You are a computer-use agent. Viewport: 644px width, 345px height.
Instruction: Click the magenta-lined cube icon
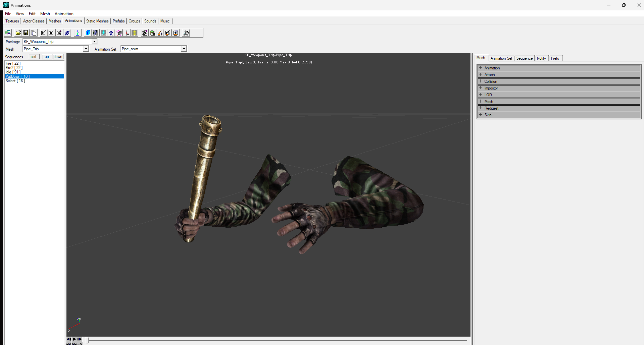tap(119, 33)
